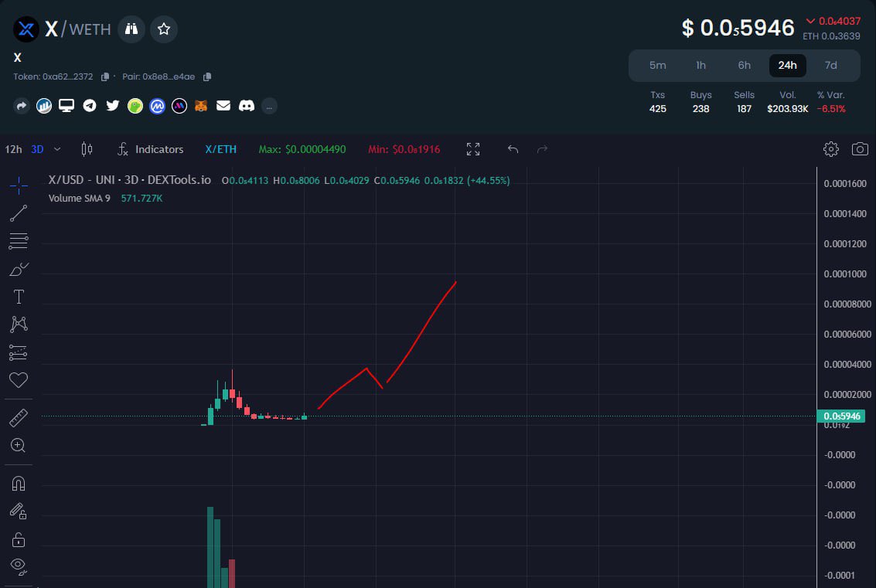Viewport: 876px width, 588px height.
Task: Select the forecasting position tool
Action: coord(19,352)
